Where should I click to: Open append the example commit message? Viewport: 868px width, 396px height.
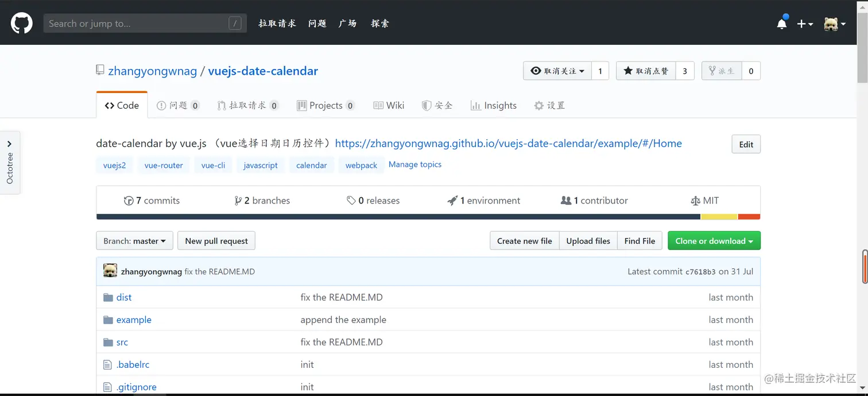(x=343, y=320)
